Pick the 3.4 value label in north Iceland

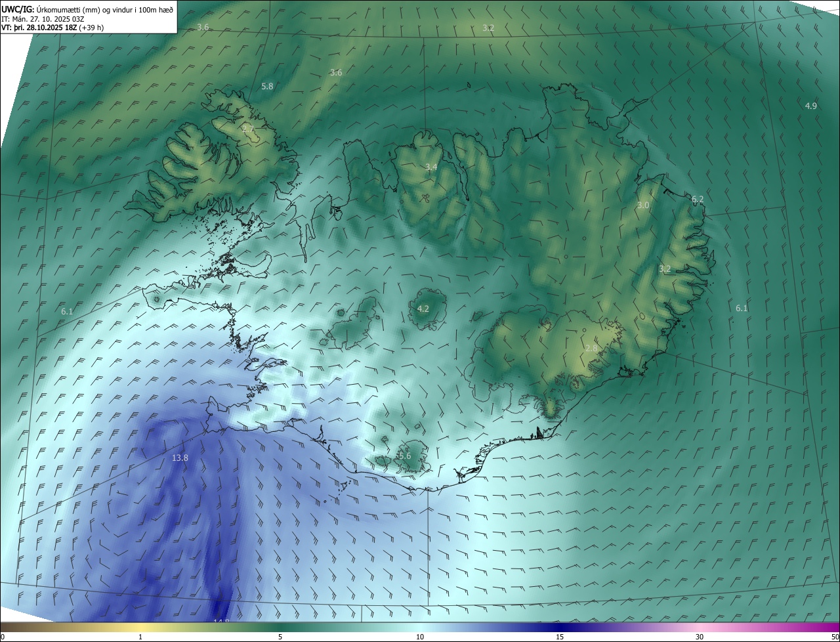tap(430, 167)
